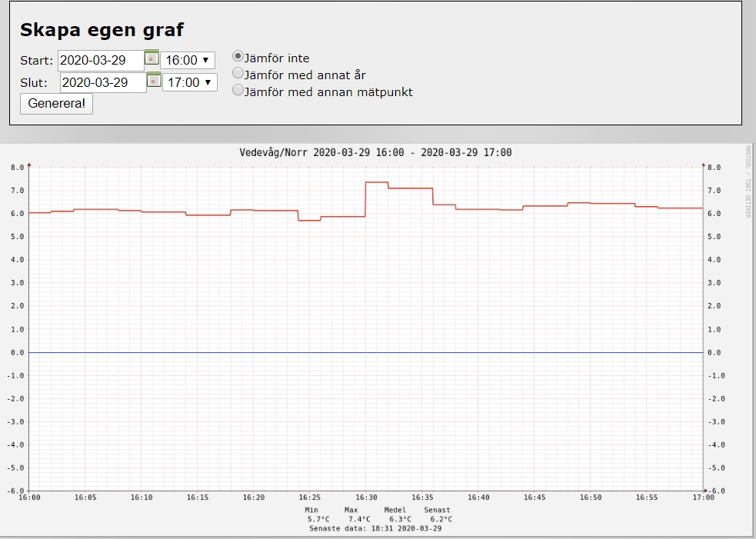Select the 17:00 mark on the time axis
This screenshot has height=539, width=756.
pyautogui.click(x=703, y=497)
